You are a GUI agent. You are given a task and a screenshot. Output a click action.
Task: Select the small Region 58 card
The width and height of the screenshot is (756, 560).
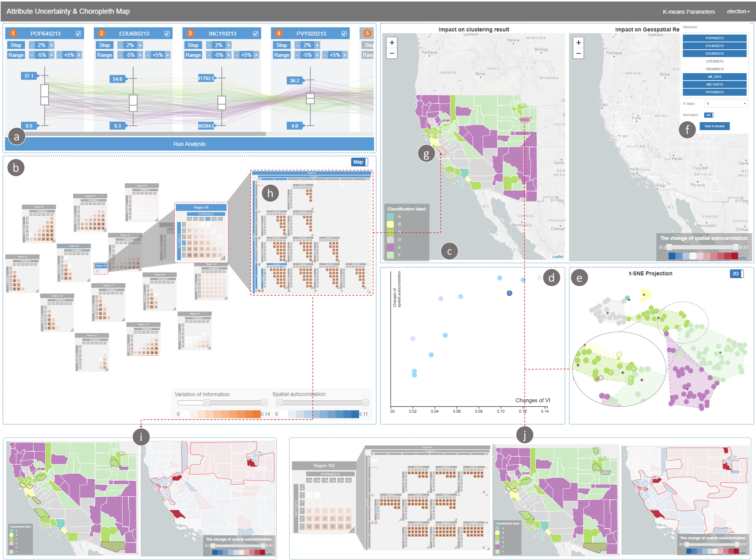[x=101, y=268]
